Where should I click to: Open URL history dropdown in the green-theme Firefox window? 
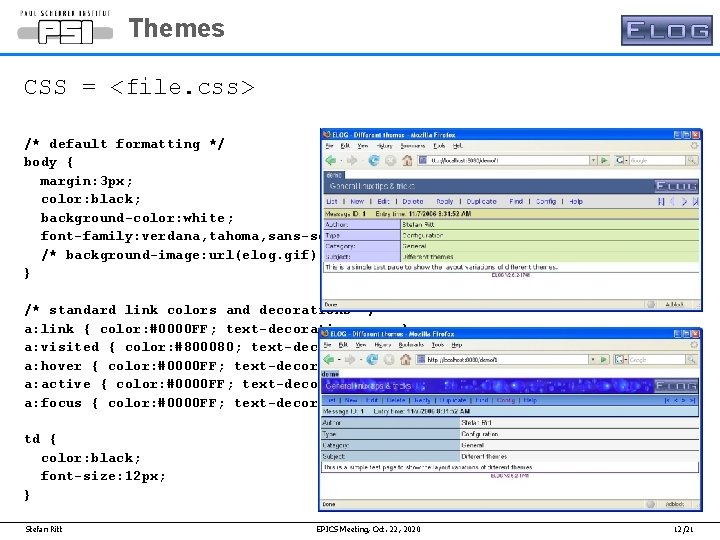pos(593,160)
